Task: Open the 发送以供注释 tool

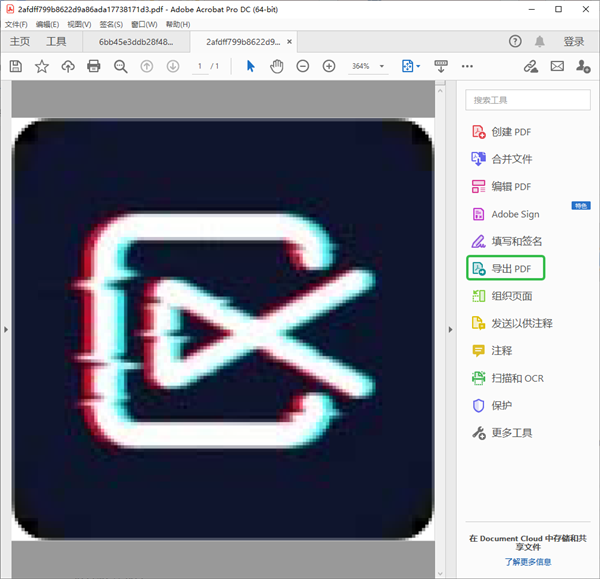Action: click(x=512, y=323)
